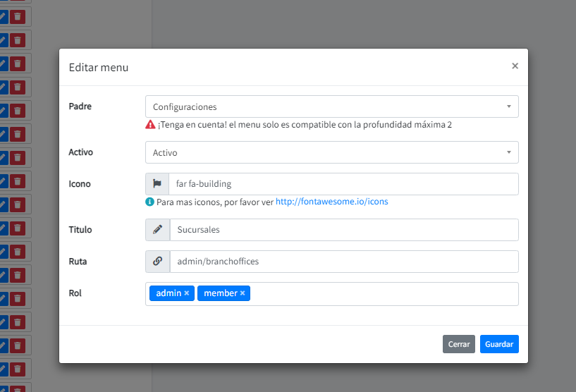The height and width of the screenshot is (392, 576).
Task: Click the member tag label text
Action: 220,293
